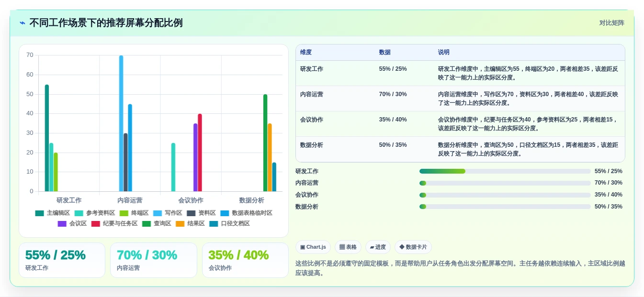Click the 数据卡片 tag chip
The height and width of the screenshot is (297, 644).
point(413,247)
